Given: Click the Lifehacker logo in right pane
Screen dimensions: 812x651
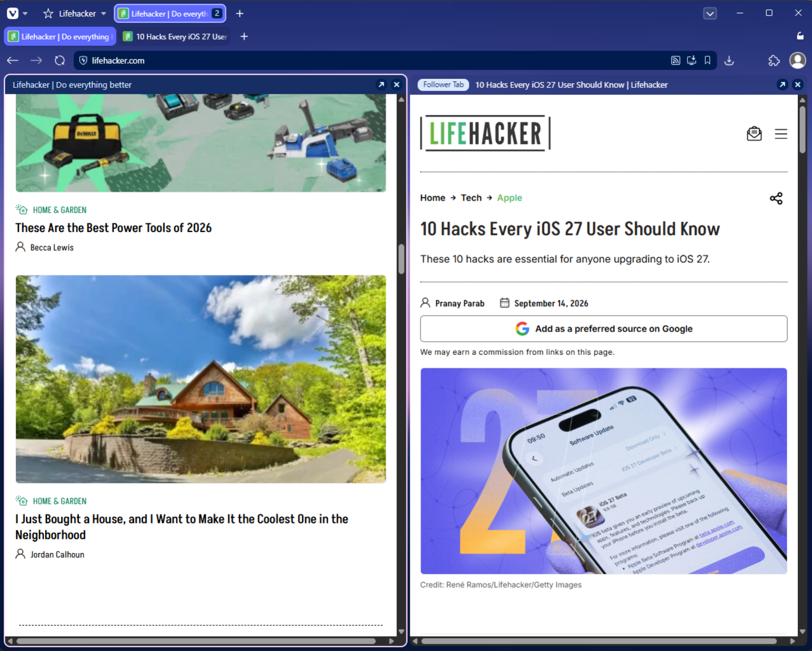Looking at the screenshot, I should (485, 133).
